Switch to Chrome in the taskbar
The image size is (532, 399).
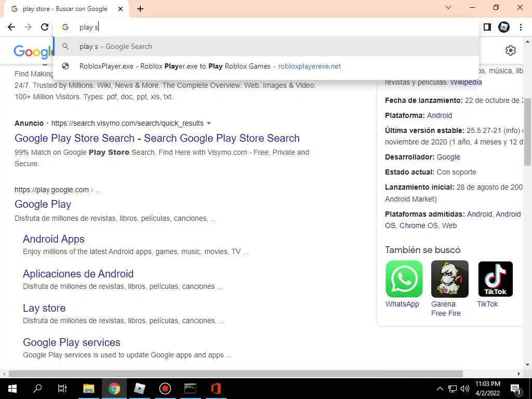pyautogui.click(x=114, y=389)
